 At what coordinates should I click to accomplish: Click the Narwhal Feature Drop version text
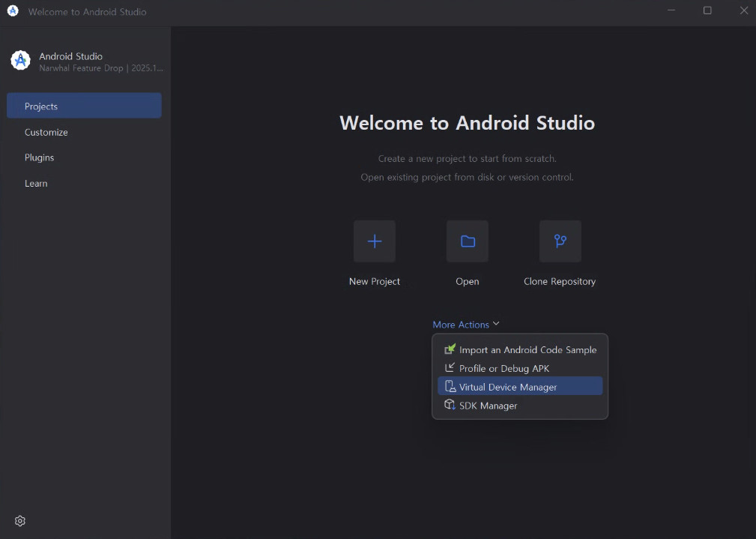point(100,68)
